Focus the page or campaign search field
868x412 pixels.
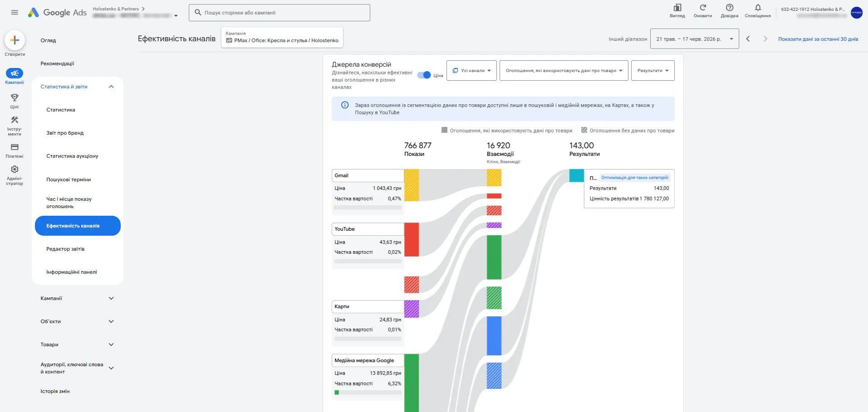pyautogui.click(x=280, y=13)
